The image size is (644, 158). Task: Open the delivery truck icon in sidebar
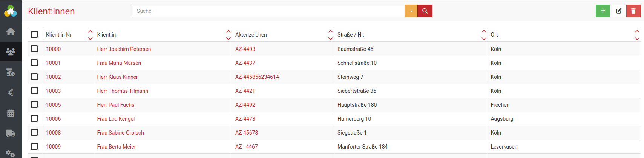[x=11, y=133]
